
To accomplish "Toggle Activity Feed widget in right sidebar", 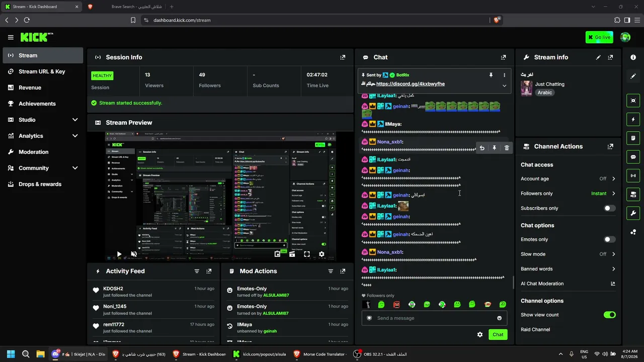I will click(633, 119).
